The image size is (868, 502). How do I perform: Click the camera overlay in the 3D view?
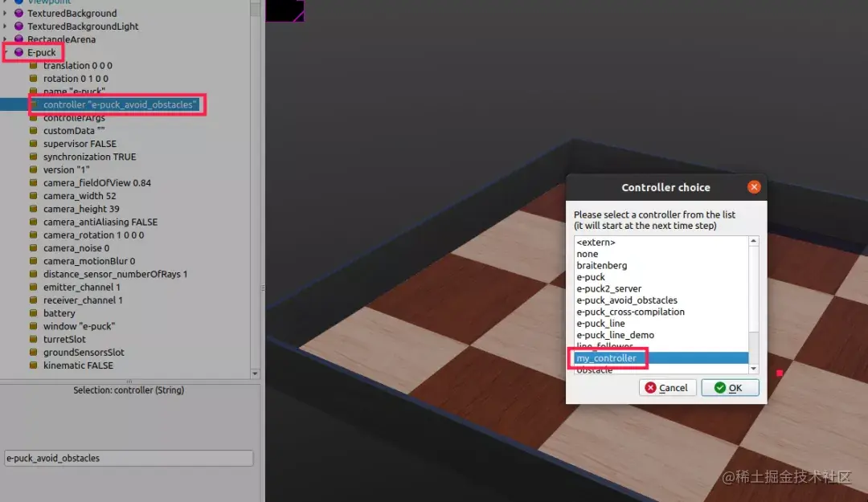285,10
